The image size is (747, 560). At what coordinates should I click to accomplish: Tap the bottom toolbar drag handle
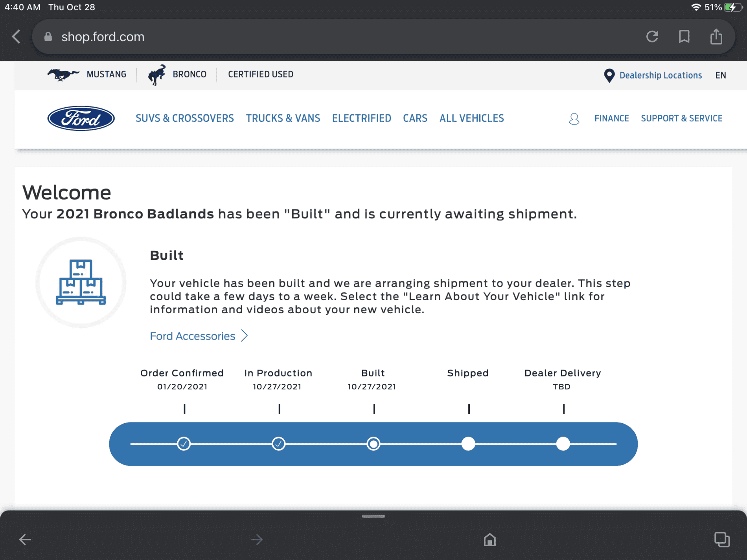pyautogui.click(x=373, y=516)
